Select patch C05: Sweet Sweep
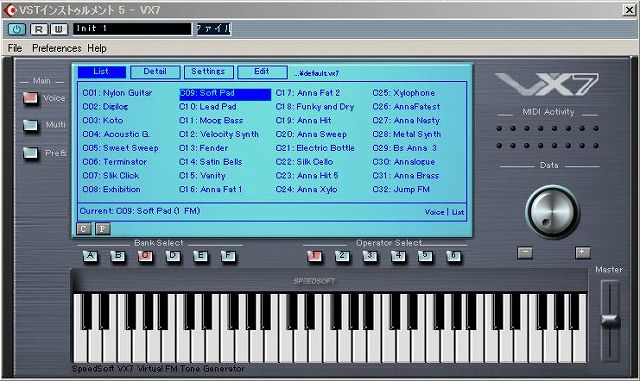 120,148
